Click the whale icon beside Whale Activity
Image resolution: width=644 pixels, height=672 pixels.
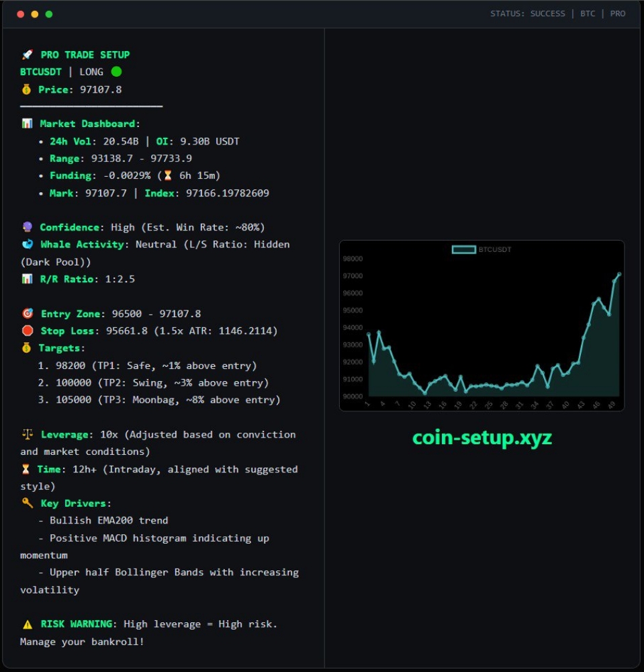(x=27, y=245)
